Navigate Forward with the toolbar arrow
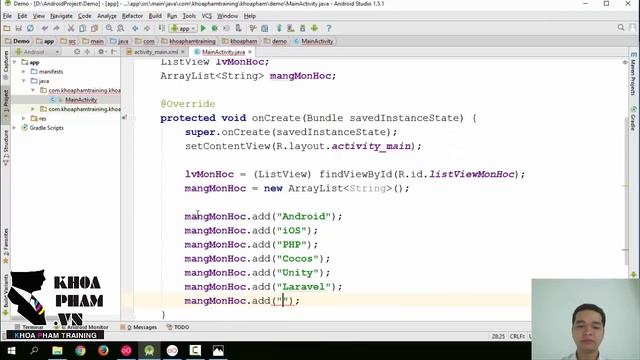 [147, 28]
